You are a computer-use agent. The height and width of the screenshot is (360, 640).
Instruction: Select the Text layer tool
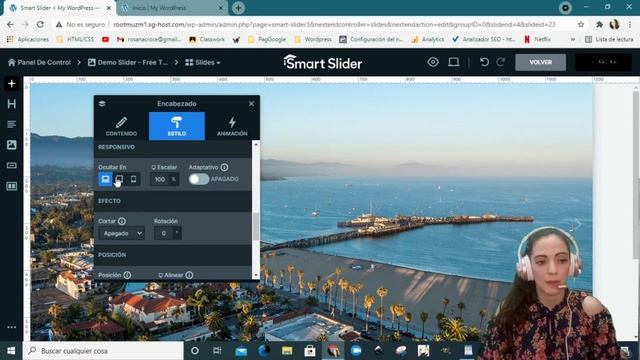click(x=11, y=124)
